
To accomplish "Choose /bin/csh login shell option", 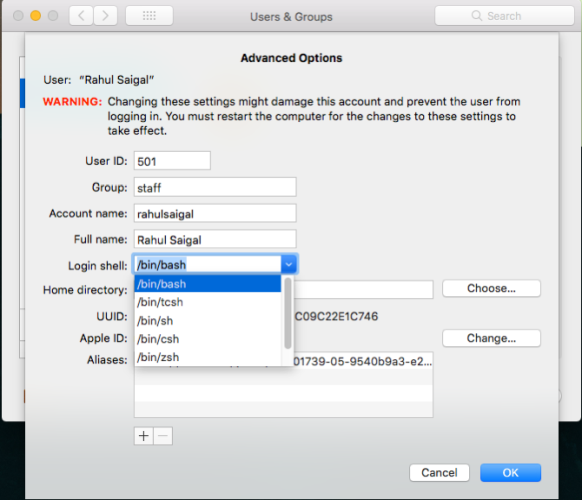I will [208, 339].
